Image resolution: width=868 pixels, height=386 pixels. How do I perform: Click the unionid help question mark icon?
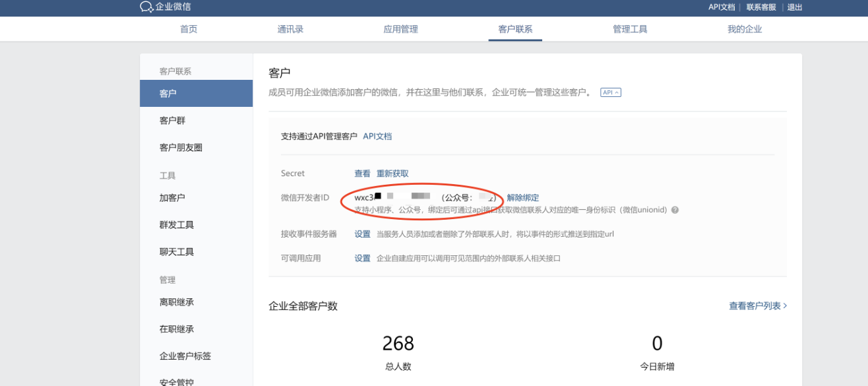tap(675, 210)
